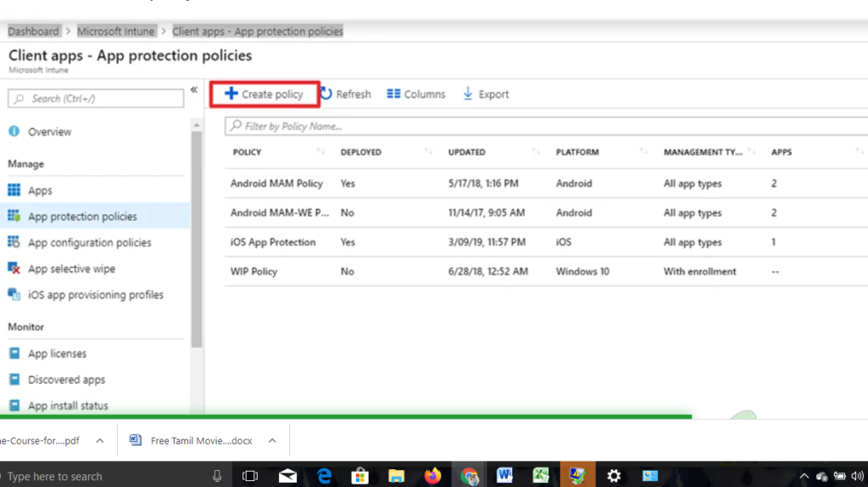868x487 pixels.
Task: Expand options for the pdf download
Action: click(100, 440)
